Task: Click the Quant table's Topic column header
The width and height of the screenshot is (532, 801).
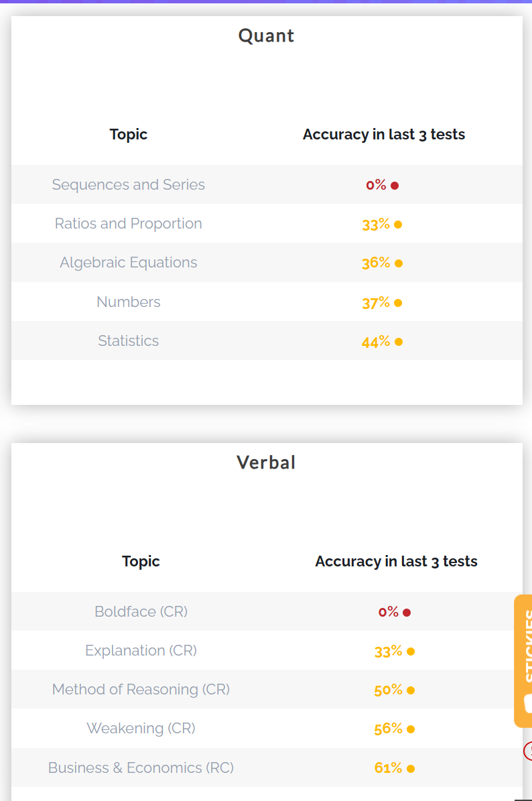Action: pyautogui.click(x=129, y=134)
